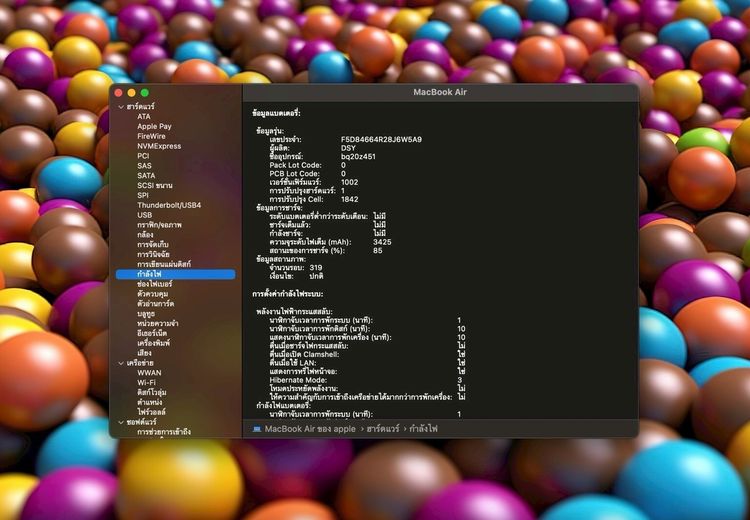Click the green zoom window button
The width and height of the screenshot is (750, 520).
145,93
